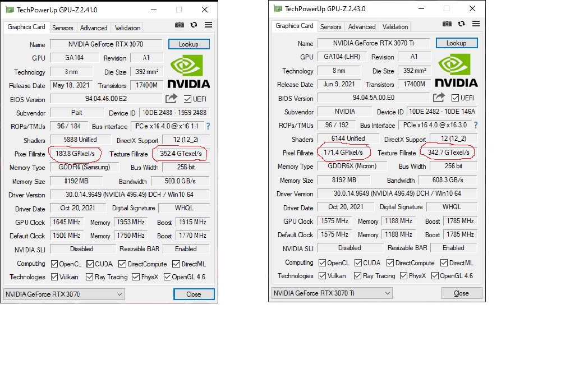Click Close button in RTX 3070 Ti window
The height and width of the screenshot is (392, 561).
462,293
